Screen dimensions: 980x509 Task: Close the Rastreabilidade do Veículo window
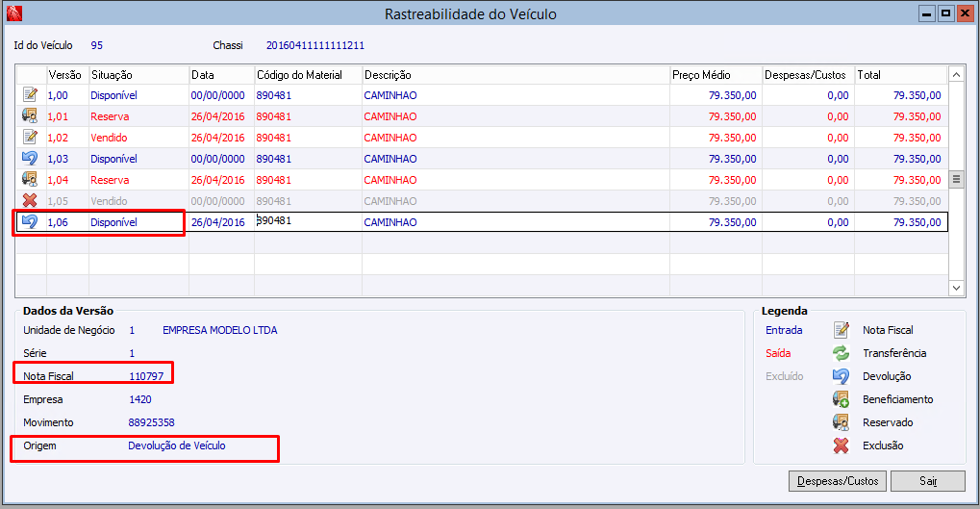coord(965,13)
